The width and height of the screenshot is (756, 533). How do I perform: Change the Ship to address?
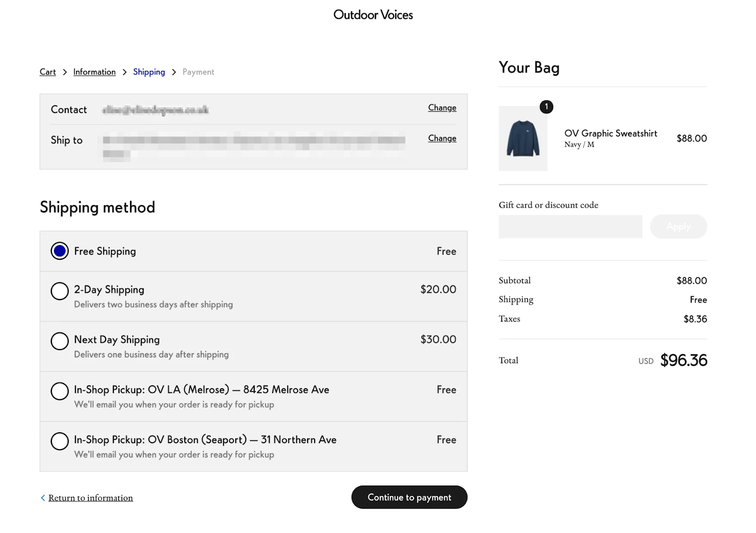point(442,139)
